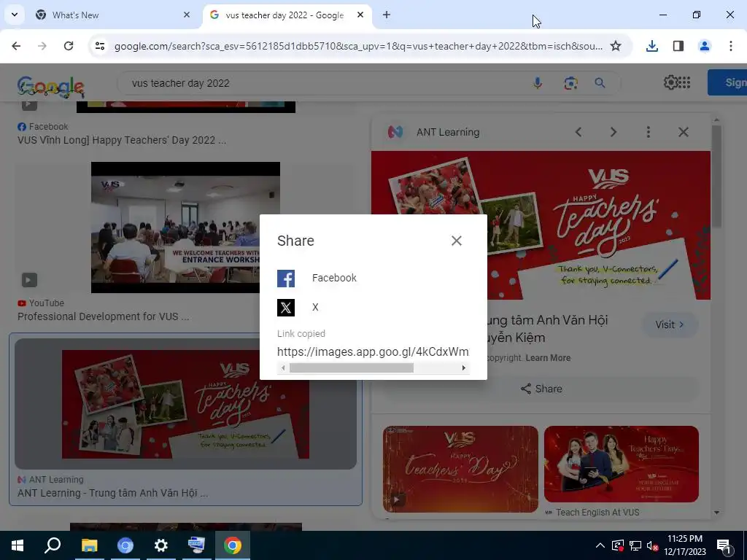Open the Windows Start menu
This screenshot has width=747, height=560.
coord(18,545)
